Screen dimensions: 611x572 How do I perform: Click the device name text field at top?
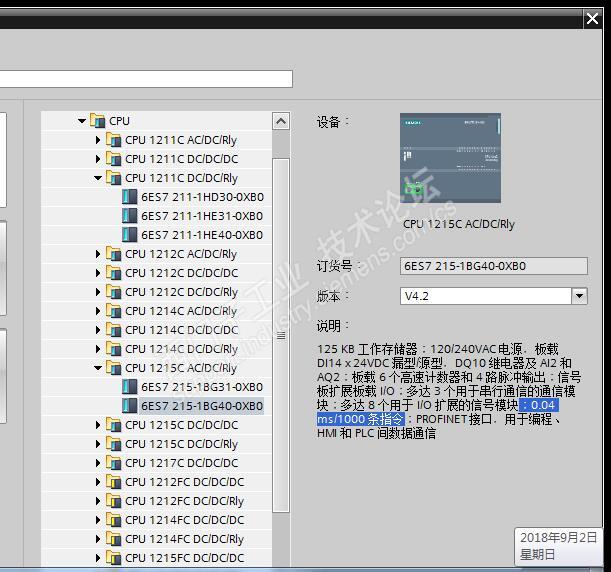point(146,79)
